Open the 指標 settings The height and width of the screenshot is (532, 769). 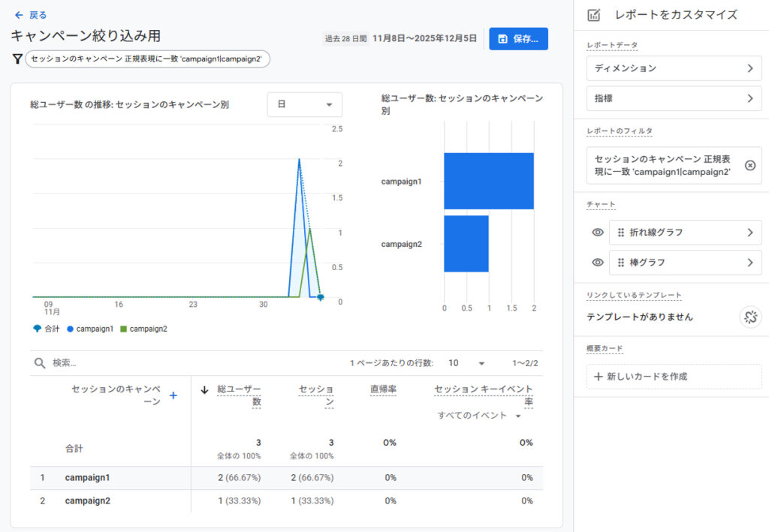point(674,98)
